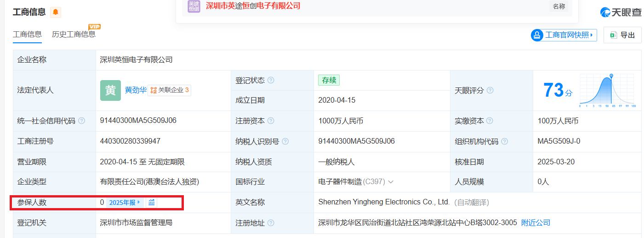
Task: Select establishment date 2020-04-15
Action: pyautogui.click(x=336, y=100)
